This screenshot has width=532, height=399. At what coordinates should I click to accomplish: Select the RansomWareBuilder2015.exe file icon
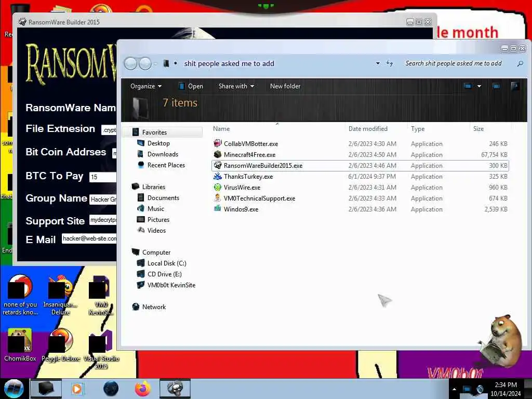click(x=218, y=165)
